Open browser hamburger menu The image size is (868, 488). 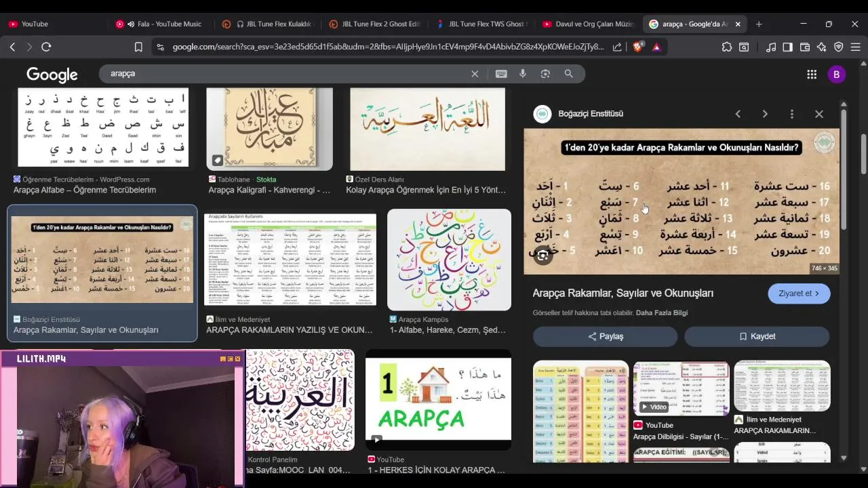point(856,47)
